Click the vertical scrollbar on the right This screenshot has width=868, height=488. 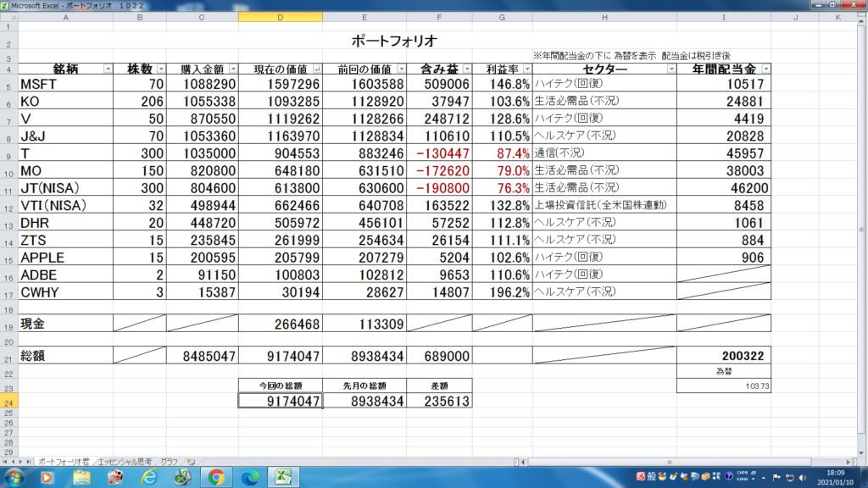pyautogui.click(x=861, y=229)
